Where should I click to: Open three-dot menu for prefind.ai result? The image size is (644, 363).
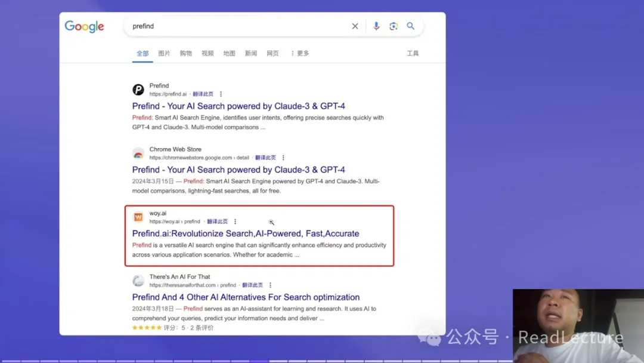tap(221, 94)
